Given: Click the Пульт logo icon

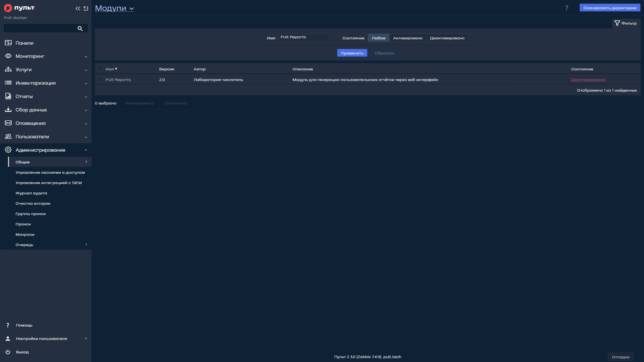Looking at the screenshot, I should [x=8, y=8].
